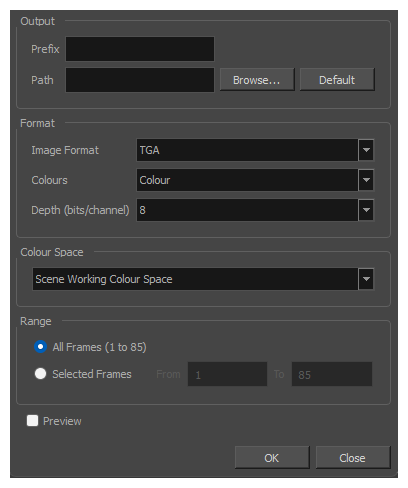Open the Scene Working Colour Space dropdown
Screen dimensions: 408x488
[x=203, y=279]
